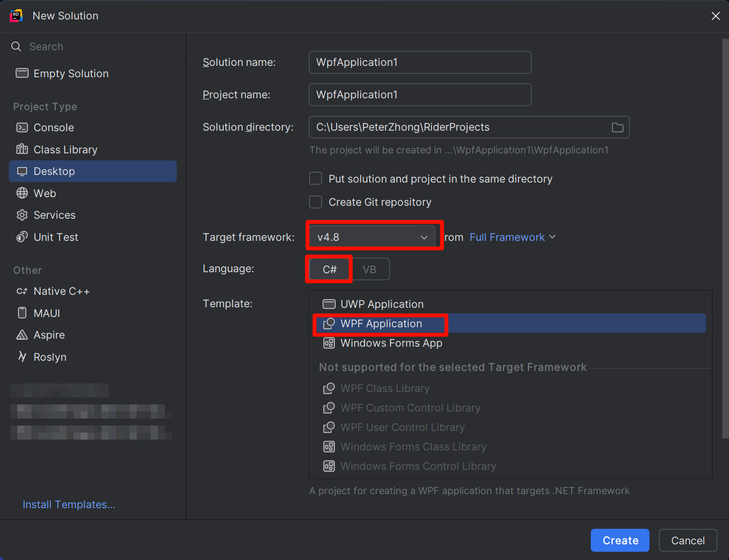Enable same directory for solution and project
The image size is (729, 560).
(316, 179)
